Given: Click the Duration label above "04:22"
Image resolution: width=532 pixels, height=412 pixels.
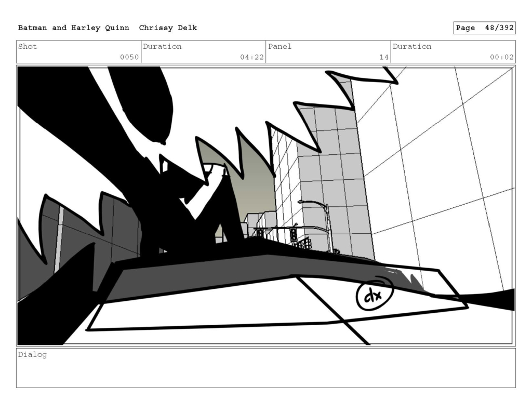Looking at the screenshot, I should coord(162,46).
